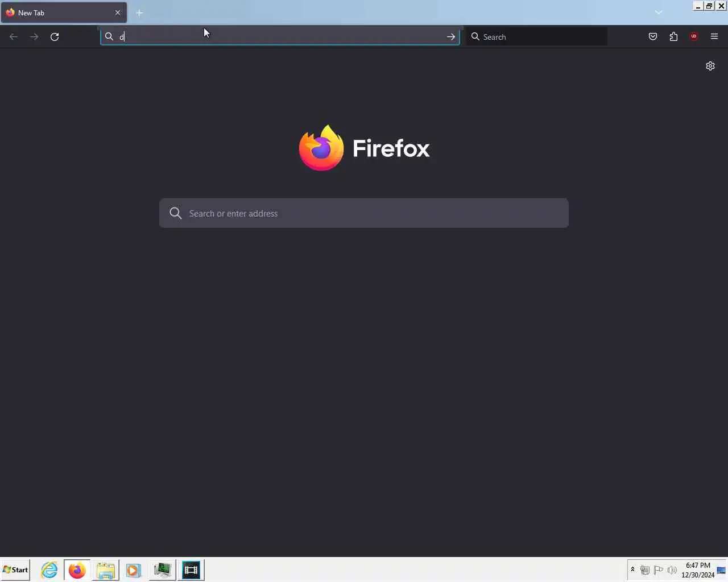Click the Go arrow in the address bar
Image resolution: width=728 pixels, height=582 pixels.
click(x=450, y=37)
